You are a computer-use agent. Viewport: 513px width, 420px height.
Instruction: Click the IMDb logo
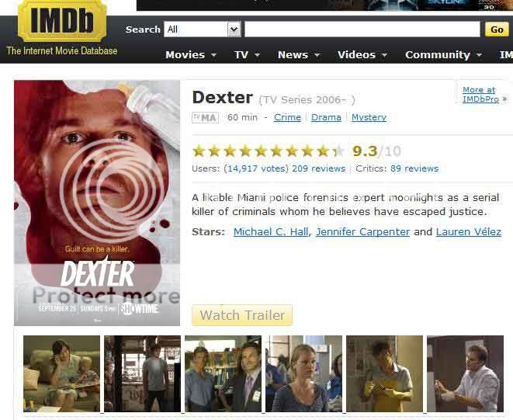tap(62, 21)
